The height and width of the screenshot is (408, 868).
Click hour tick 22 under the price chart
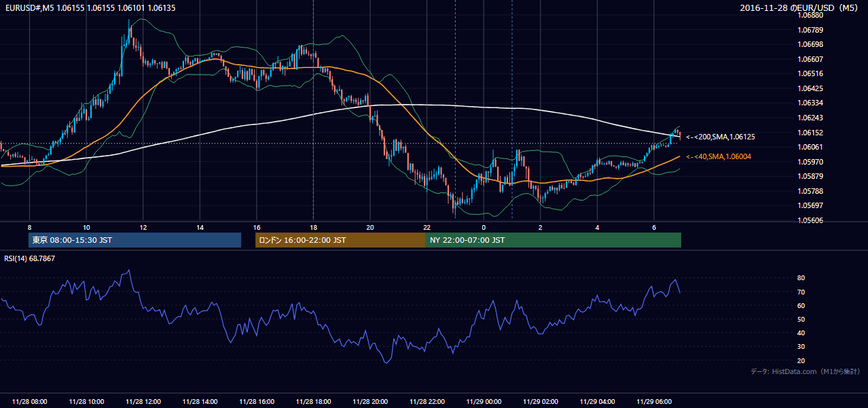[x=427, y=227]
